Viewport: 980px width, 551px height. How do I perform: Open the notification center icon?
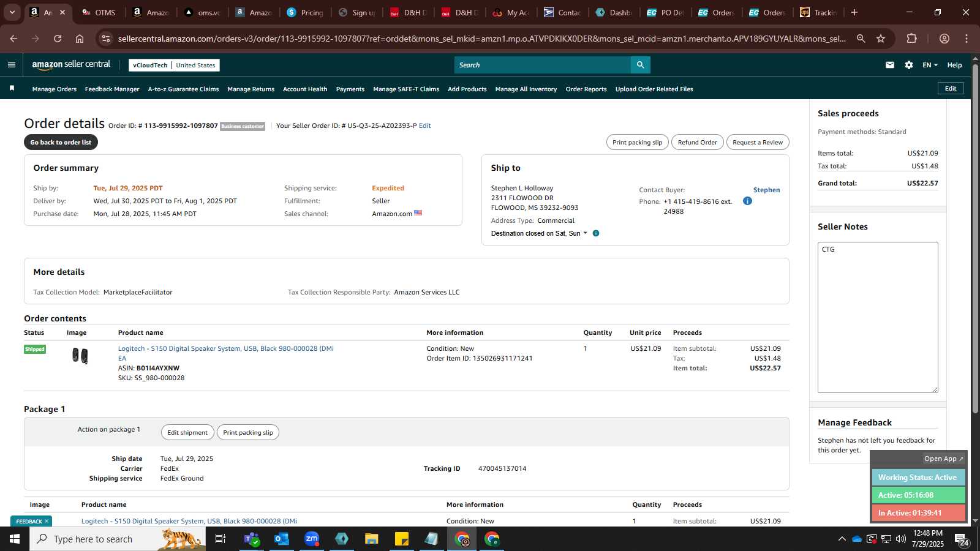coord(962,539)
